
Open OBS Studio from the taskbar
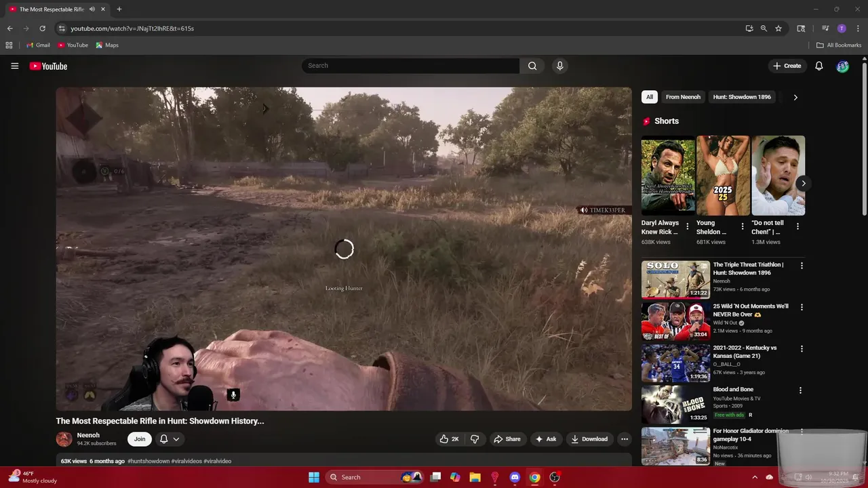click(555, 477)
